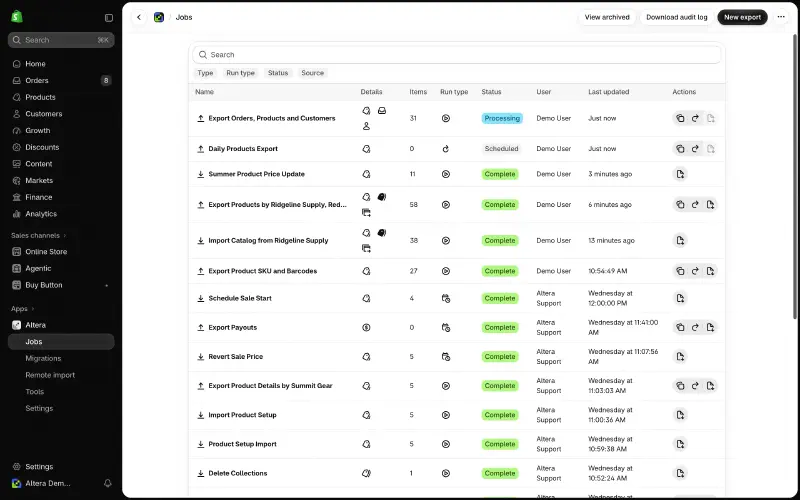Viewport: 800px width, 500px height.
Task: Open the Daily Products Export job
Action: coord(243,149)
